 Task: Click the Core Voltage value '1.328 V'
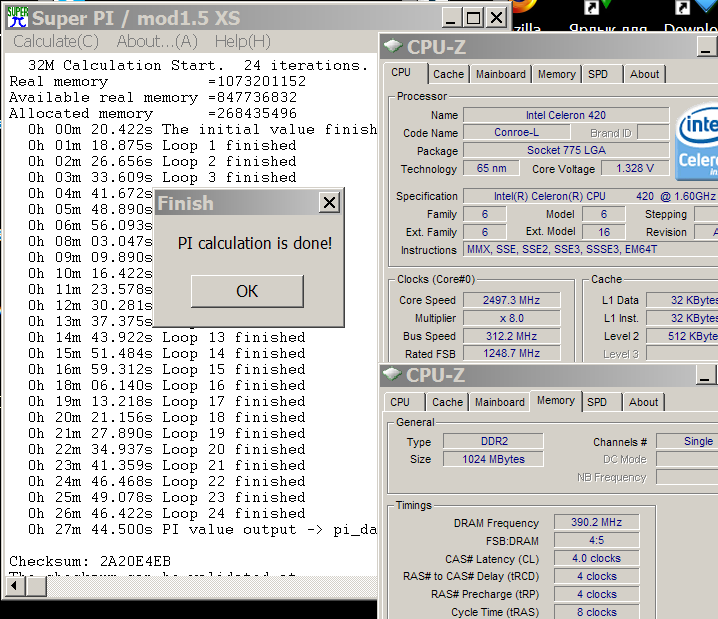point(635,168)
